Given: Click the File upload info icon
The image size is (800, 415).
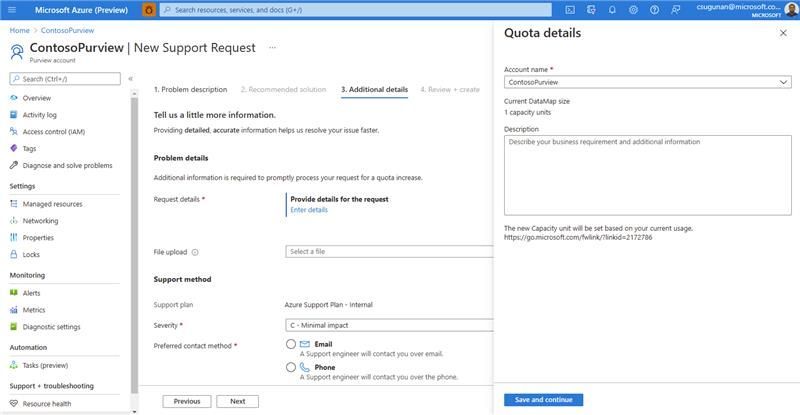Looking at the screenshot, I should click(x=195, y=252).
